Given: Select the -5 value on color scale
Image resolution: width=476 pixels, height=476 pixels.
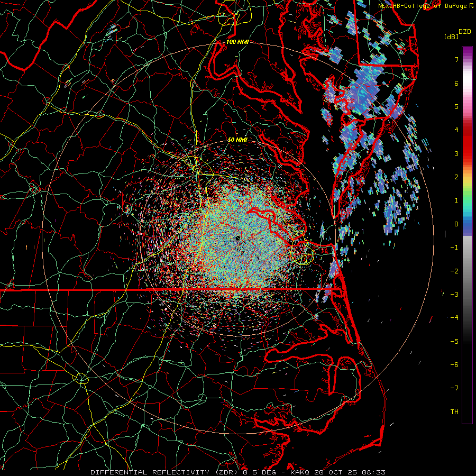Looking at the screenshot, I should point(454,342).
